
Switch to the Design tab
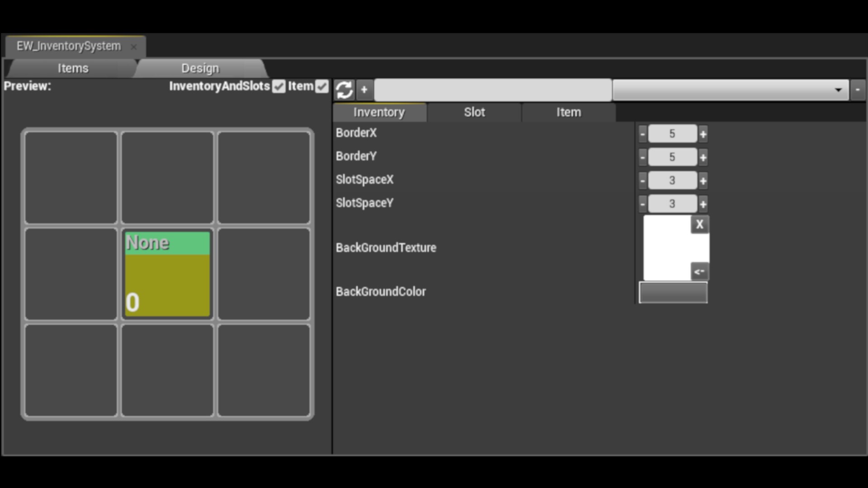click(x=199, y=68)
